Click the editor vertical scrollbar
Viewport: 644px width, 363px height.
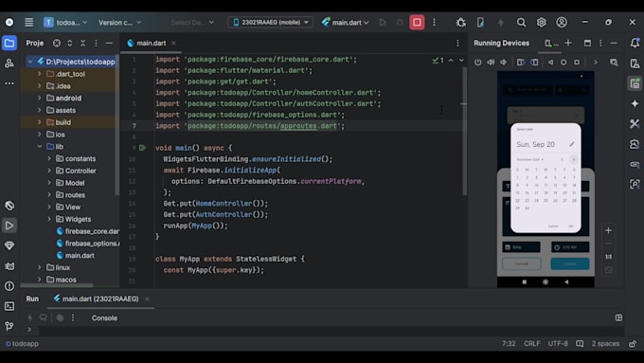[x=464, y=132]
